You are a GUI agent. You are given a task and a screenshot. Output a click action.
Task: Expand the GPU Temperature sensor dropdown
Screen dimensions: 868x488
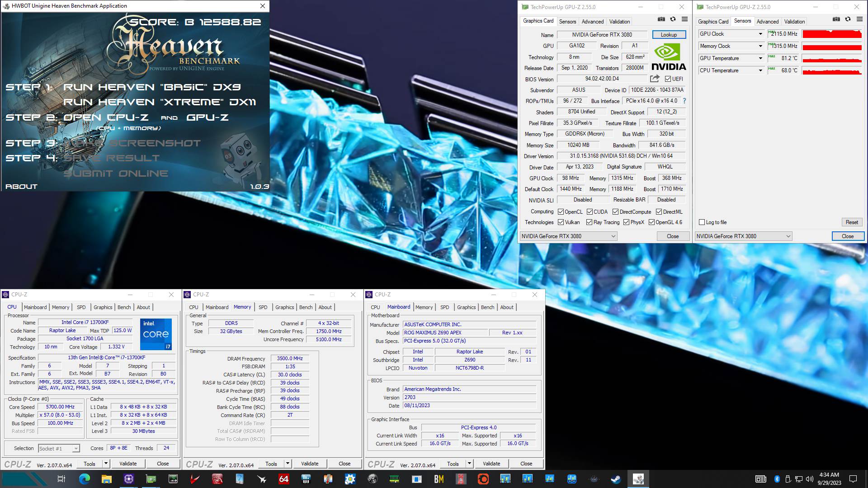click(x=760, y=59)
